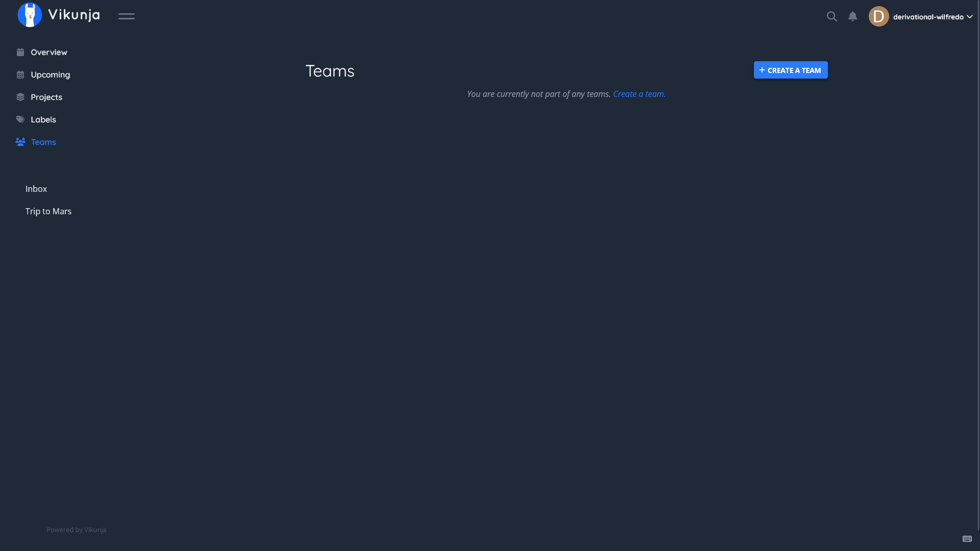
Task: Click the blue Create a Team button
Action: tap(791, 70)
